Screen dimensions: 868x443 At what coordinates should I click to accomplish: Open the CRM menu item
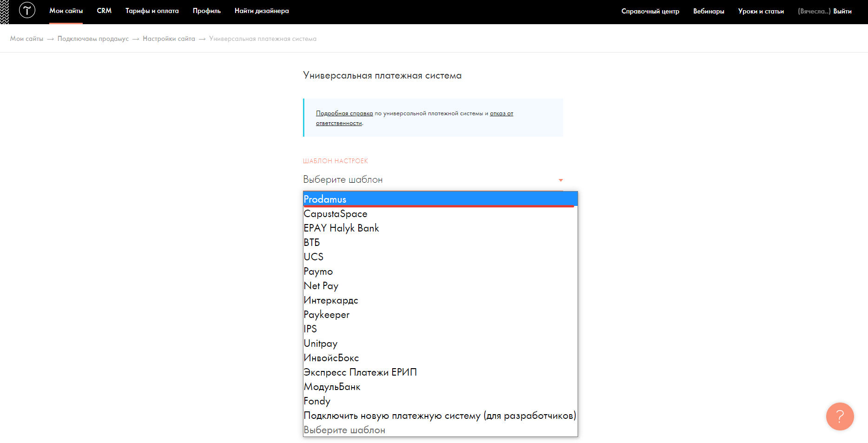pos(104,11)
